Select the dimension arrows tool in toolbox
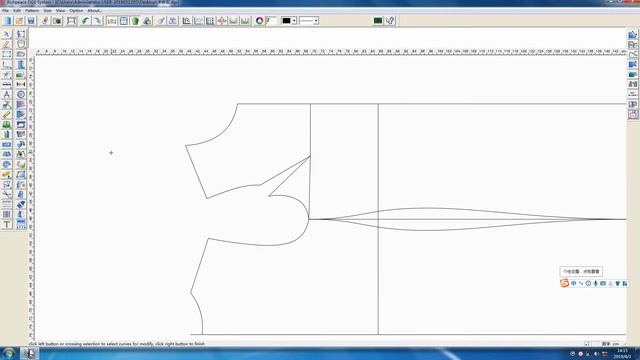 21,84
